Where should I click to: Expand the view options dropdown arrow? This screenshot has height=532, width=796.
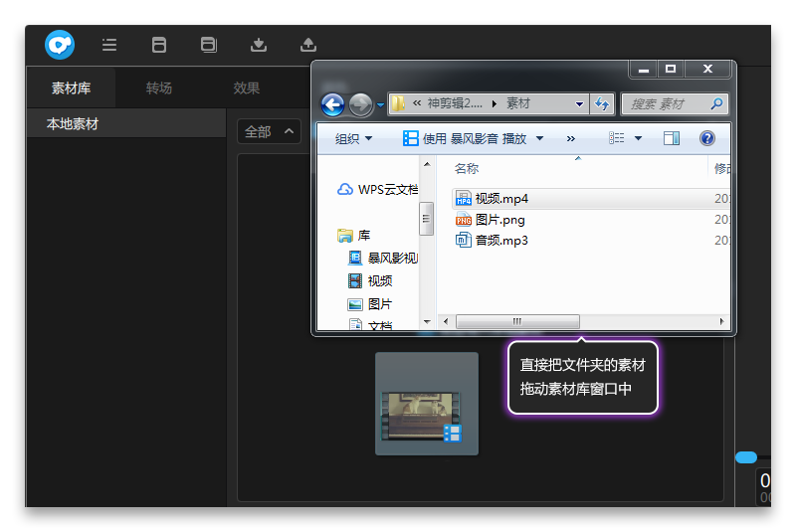click(x=638, y=138)
